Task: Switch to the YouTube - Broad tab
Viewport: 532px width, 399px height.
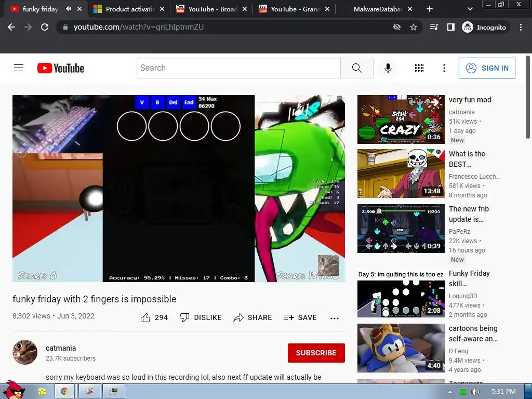Action: (x=207, y=9)
